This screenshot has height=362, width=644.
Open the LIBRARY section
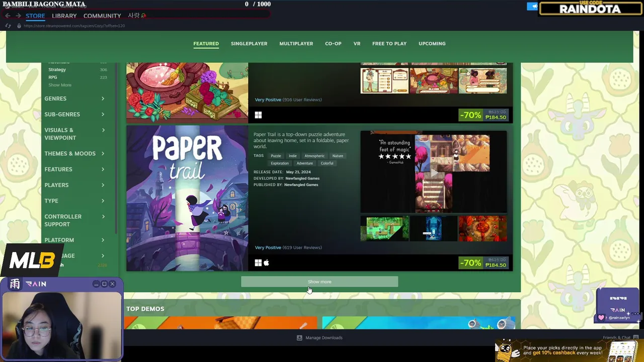[64, 16]
